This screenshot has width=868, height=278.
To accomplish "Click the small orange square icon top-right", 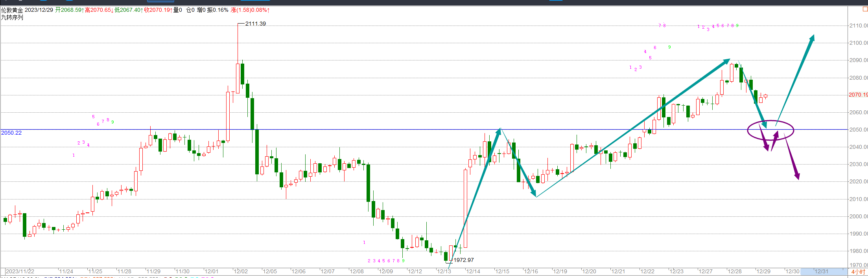I will pos(865,9).
